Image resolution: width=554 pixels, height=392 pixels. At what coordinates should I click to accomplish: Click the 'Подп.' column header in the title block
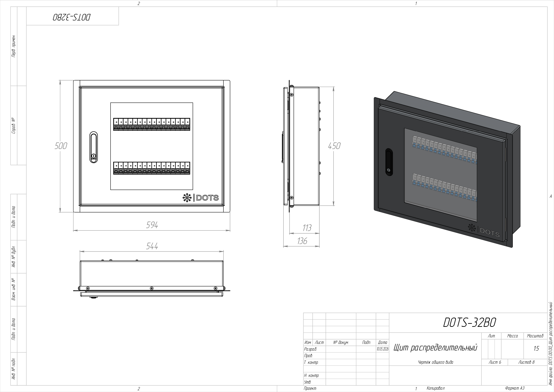(366, 342)
